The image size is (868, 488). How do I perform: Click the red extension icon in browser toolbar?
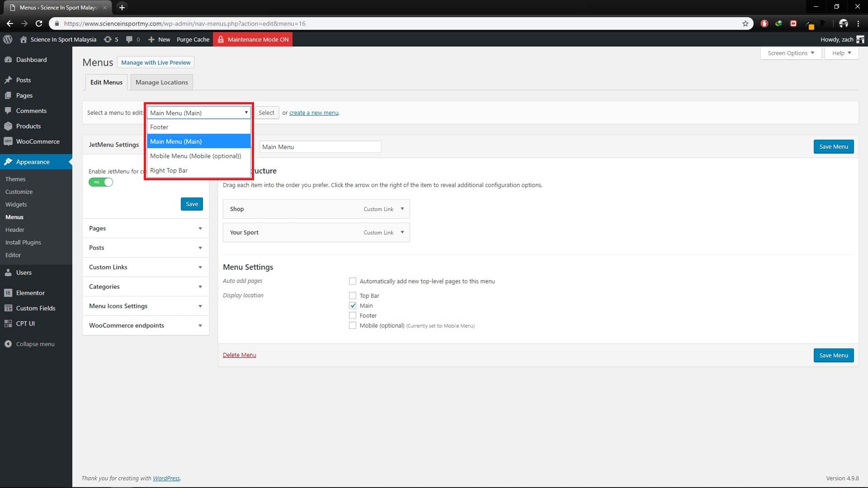764,23
